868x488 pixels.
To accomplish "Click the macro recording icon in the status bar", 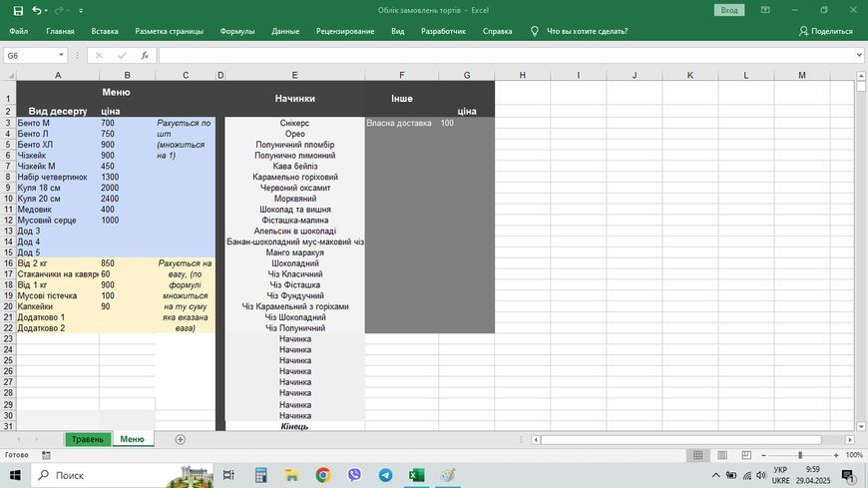I will (x=47, y=455).
